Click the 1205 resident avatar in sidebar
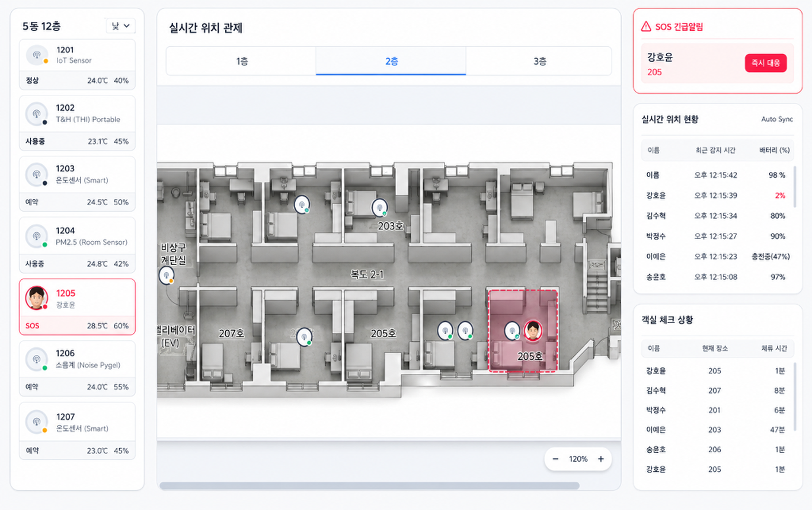Screen dimensions: 812x510 point(36,298)
